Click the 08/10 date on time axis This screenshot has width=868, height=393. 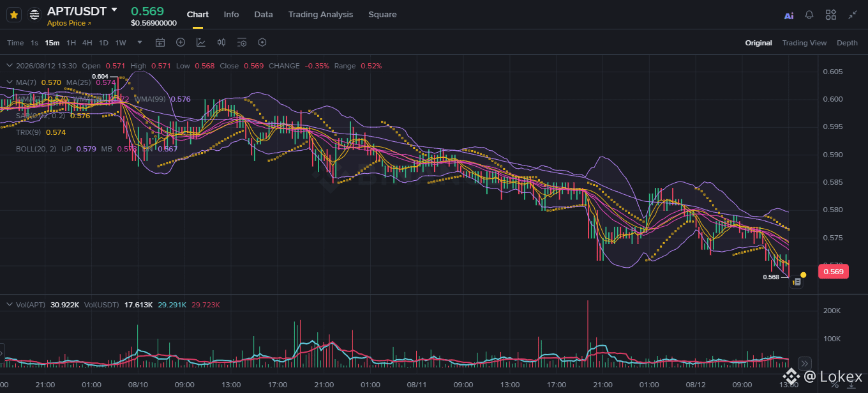point(138,385)
